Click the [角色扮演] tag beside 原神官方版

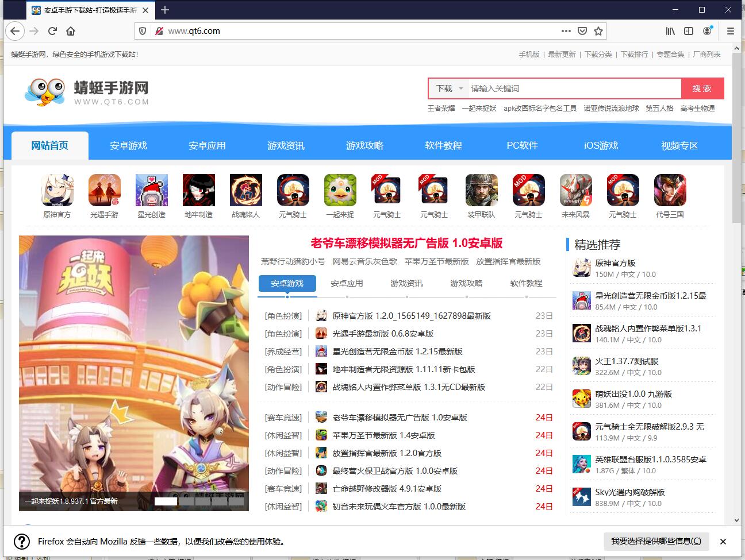point(283,316)
